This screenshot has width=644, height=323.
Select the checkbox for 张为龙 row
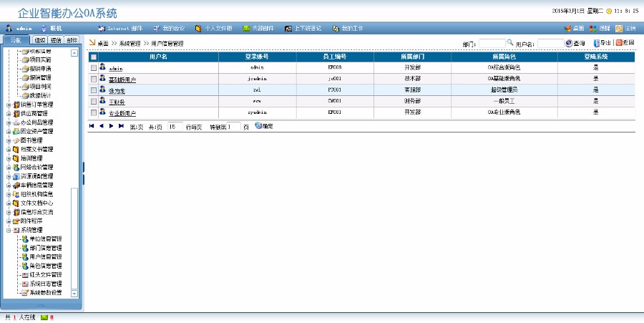point(94,90)
